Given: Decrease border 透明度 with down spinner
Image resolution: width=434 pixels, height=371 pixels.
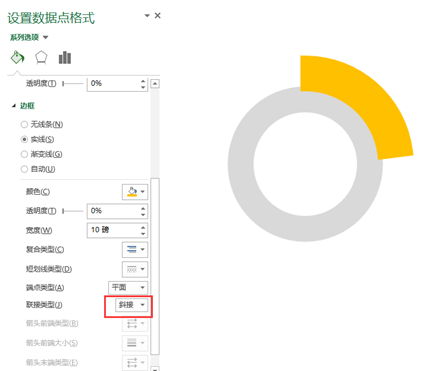Looking at the screenshot, I should click(143, 214).
